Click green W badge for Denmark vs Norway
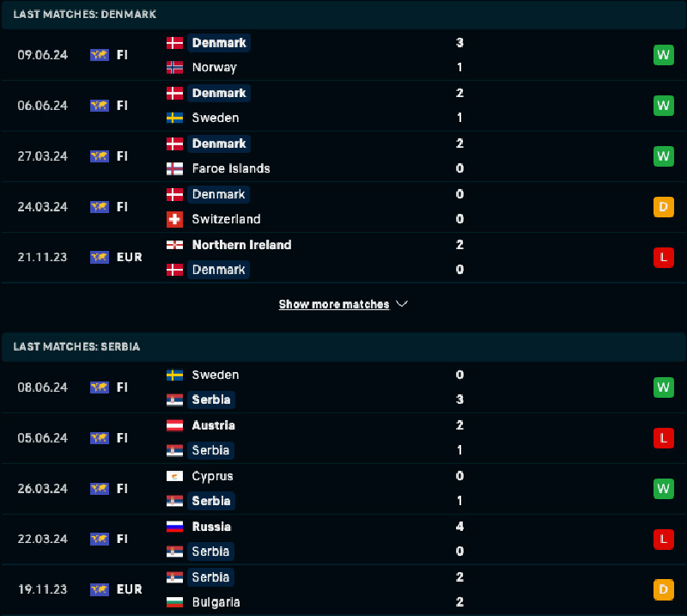This screenshot has width=687, height=616. 663,55
